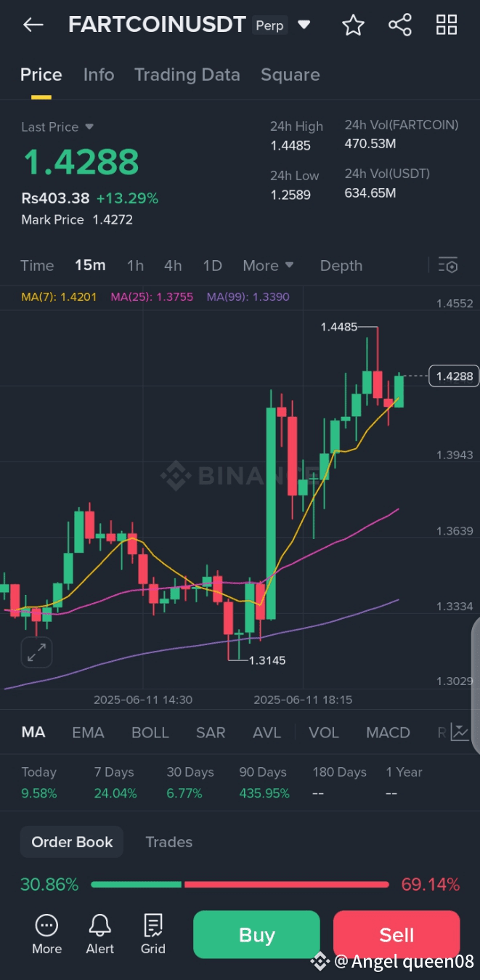
Task: Open the share icon at top
Action: (x=400, y=24)
